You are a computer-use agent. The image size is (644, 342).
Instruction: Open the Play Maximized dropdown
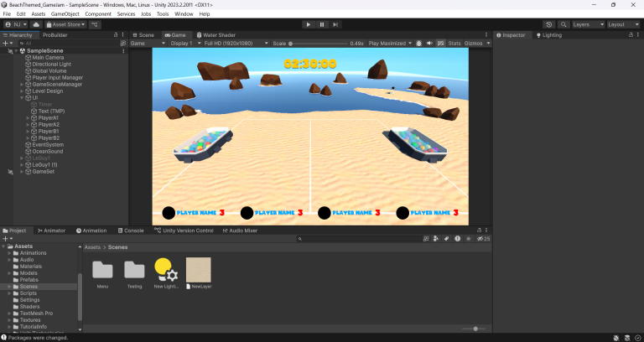pyautogui.click(x=390, y=43)
